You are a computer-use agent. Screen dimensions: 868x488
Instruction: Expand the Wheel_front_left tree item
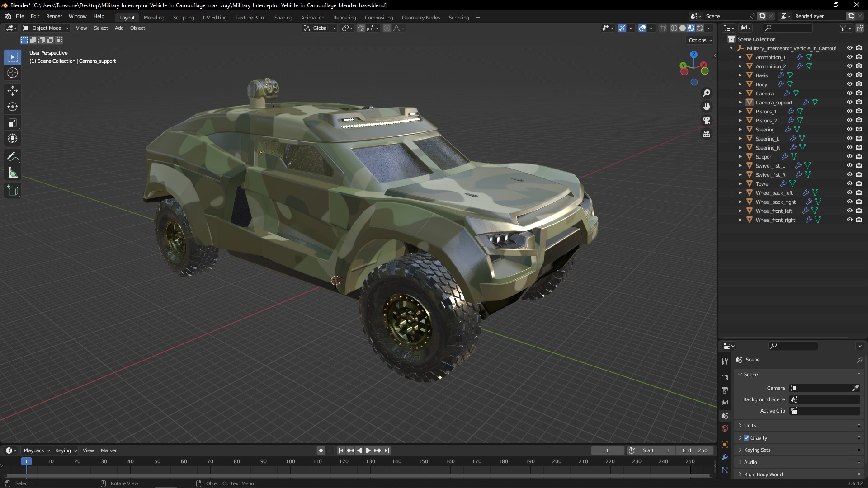click(x=740, y=211)
